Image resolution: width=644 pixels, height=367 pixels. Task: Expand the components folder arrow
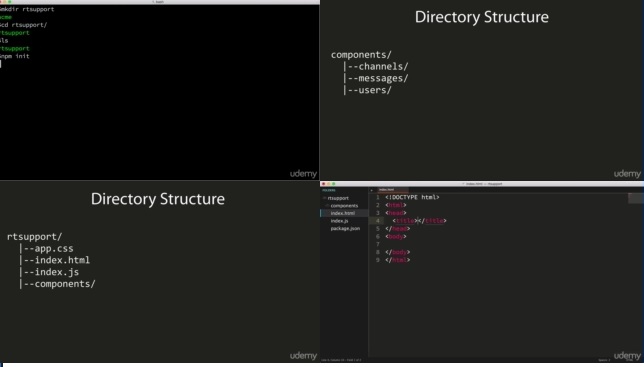coord(327,205)
